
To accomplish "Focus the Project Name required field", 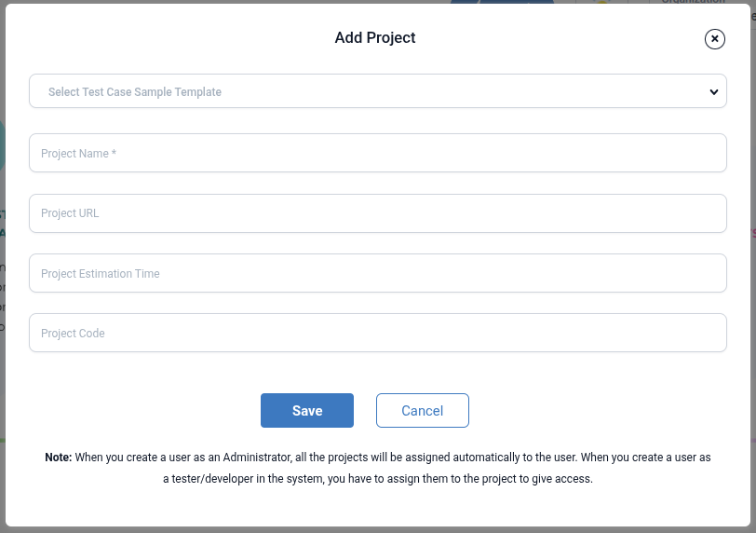I will 378,153.
